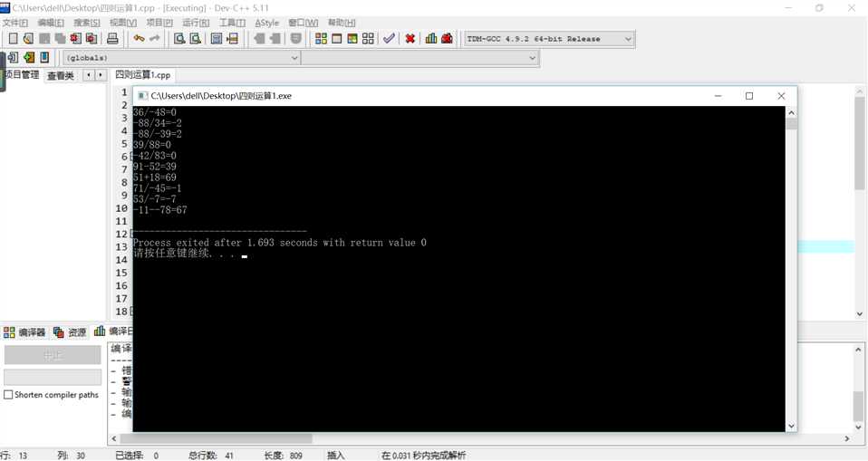Click the Redo toolbar icon
This screenshot has height=461, width=868.
154,38
